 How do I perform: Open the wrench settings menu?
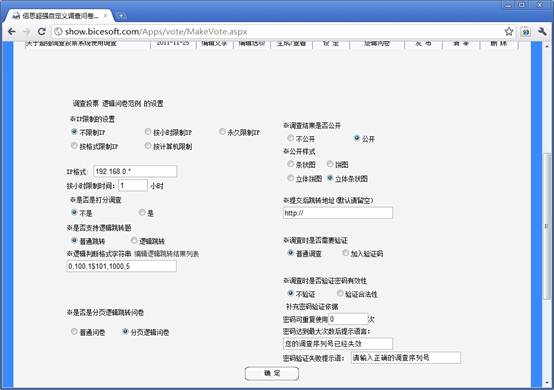542,31
